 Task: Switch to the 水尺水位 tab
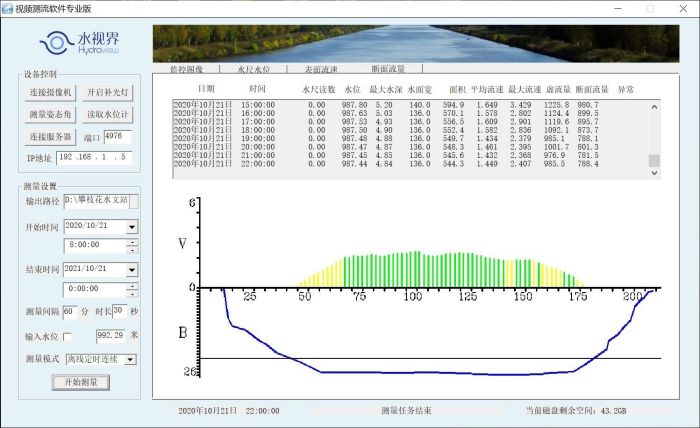coord(253,70)
